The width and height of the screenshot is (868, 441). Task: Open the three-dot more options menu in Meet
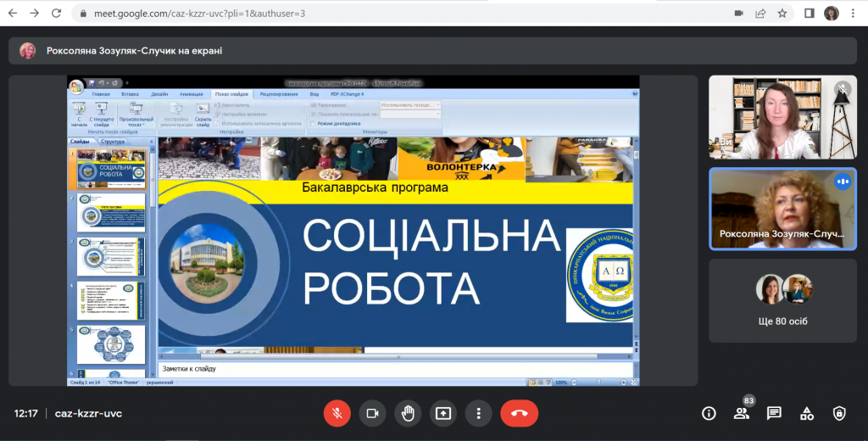(479, 413)
